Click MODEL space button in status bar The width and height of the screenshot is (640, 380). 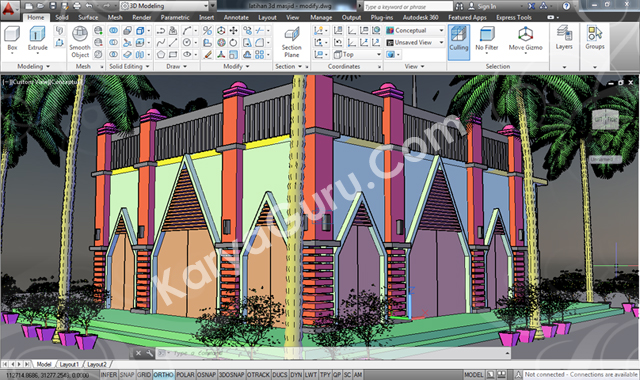(x=473, y=375)
